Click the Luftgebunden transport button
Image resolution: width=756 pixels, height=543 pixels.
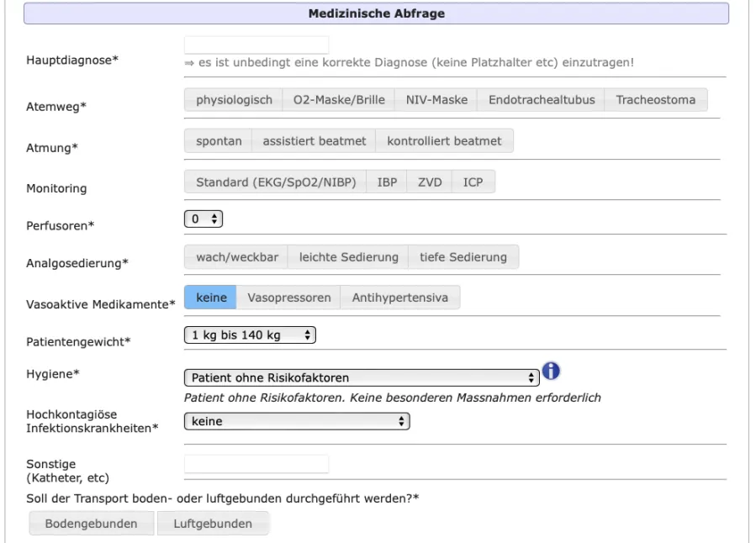[x=213, y=524]
